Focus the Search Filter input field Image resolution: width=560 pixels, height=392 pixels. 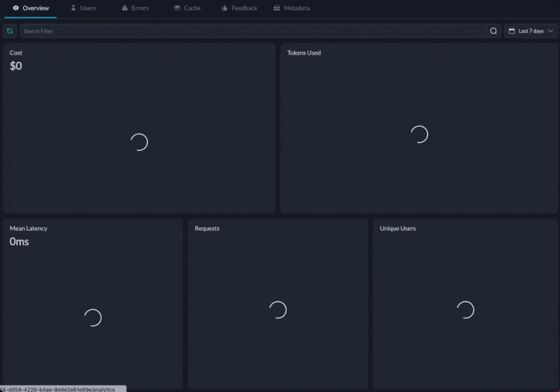click(x=253, y=31)
